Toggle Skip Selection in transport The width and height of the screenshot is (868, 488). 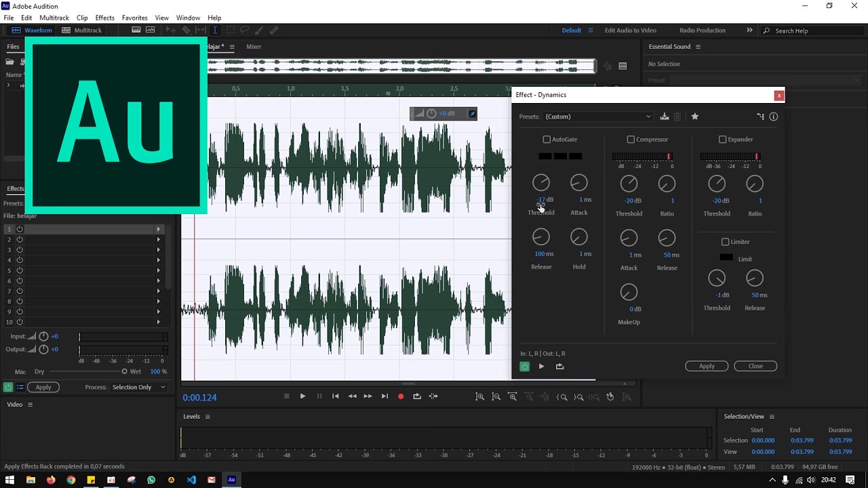(x=433, y=396)
